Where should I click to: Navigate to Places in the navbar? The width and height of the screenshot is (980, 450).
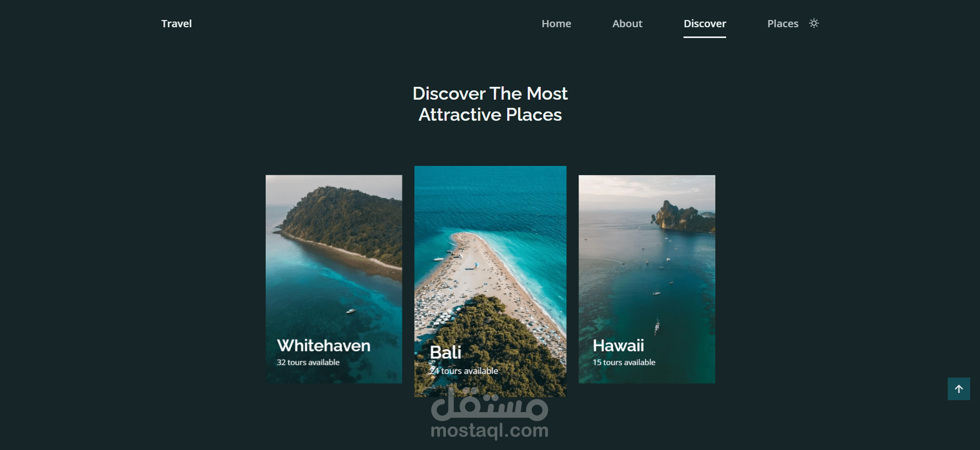tap(783, 24)
